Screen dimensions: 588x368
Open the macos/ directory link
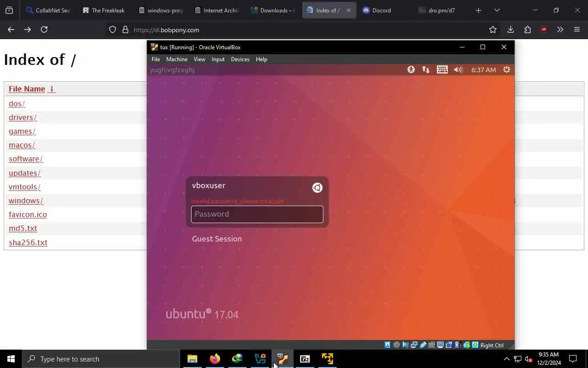pyautogui.click(x=22, y=145)
